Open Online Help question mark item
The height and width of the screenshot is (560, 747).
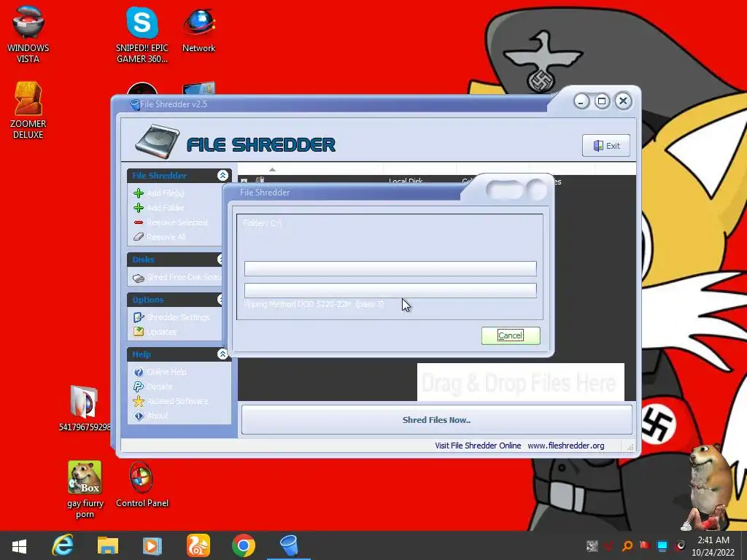tap(160, 372)
